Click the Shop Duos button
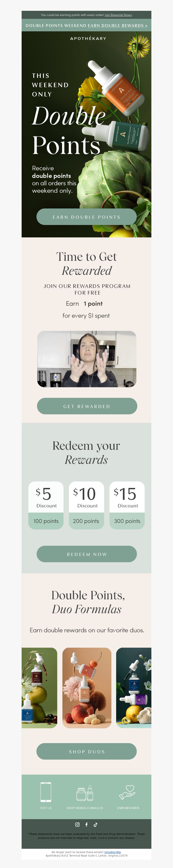Image resolution: width=173 pixels, height=868 pixels. click(87, 751)
